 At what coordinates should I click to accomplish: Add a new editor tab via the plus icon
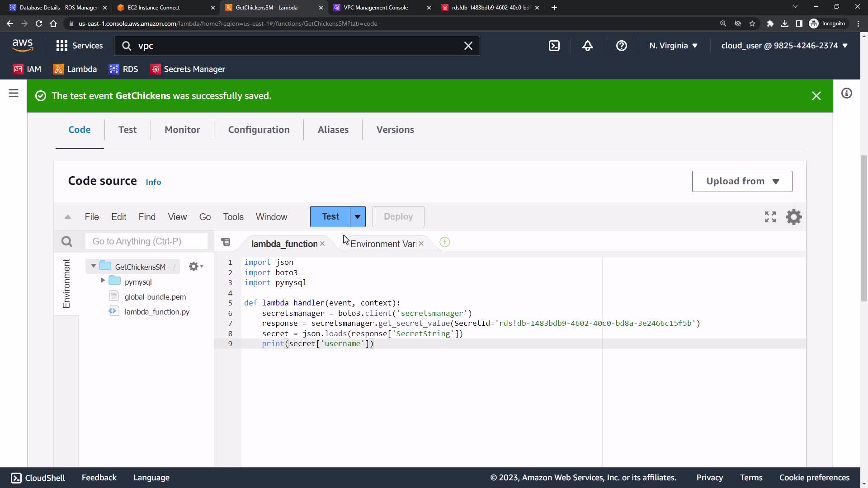(444, 243)
